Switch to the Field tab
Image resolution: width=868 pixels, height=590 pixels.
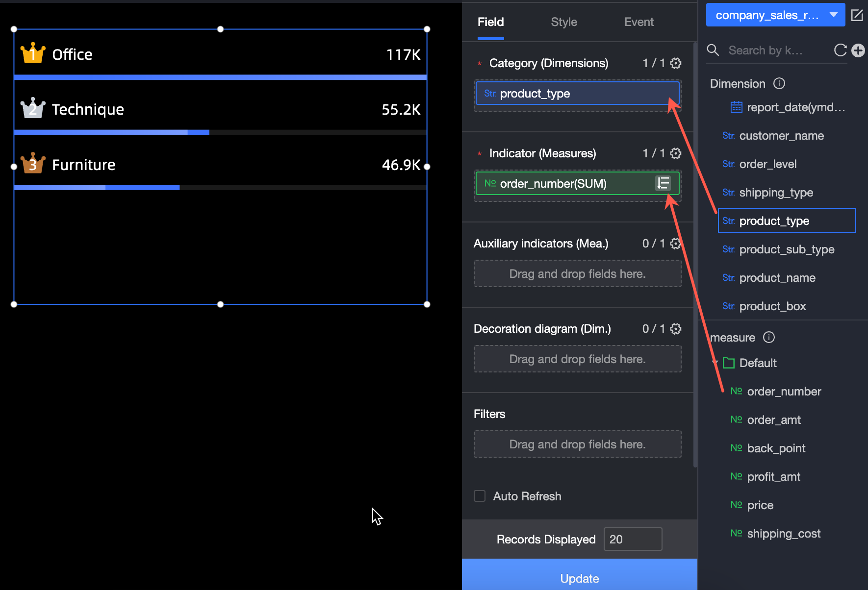click(x=491, y=22)
